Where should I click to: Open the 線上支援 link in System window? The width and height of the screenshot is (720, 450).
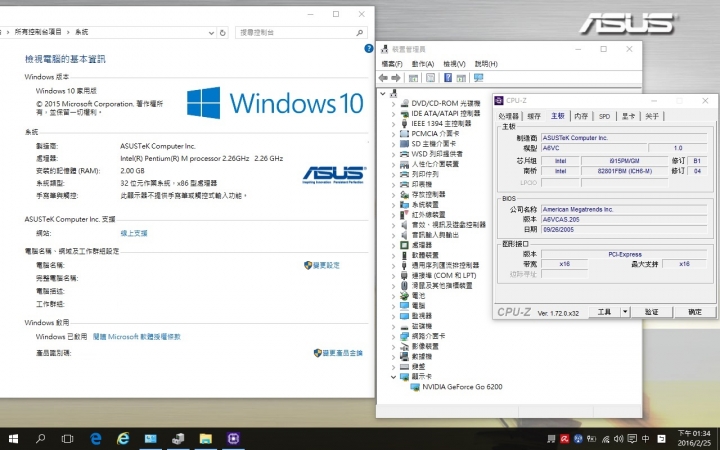tap(134, 233)
